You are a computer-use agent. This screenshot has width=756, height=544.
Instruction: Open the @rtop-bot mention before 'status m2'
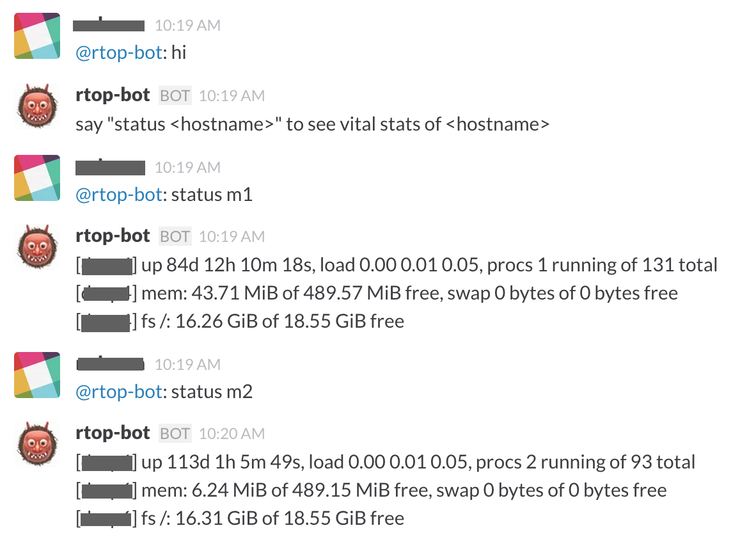point(118,392)
